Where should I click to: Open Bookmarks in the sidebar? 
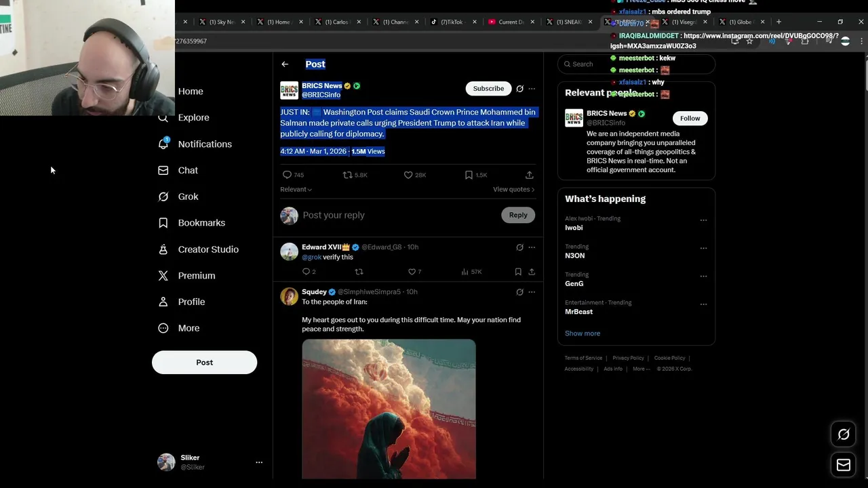click(192, 222)
